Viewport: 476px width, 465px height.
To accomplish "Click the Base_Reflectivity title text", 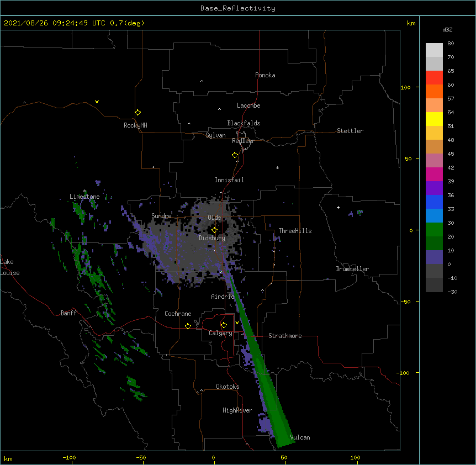I will coord(238,8).
